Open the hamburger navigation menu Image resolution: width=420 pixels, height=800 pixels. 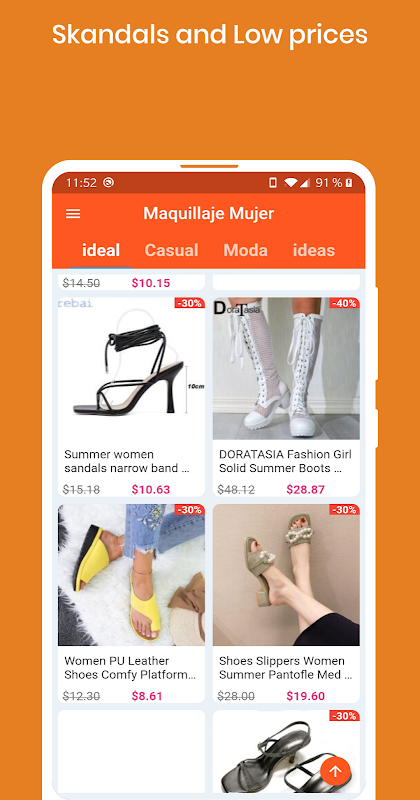point(73,213)
